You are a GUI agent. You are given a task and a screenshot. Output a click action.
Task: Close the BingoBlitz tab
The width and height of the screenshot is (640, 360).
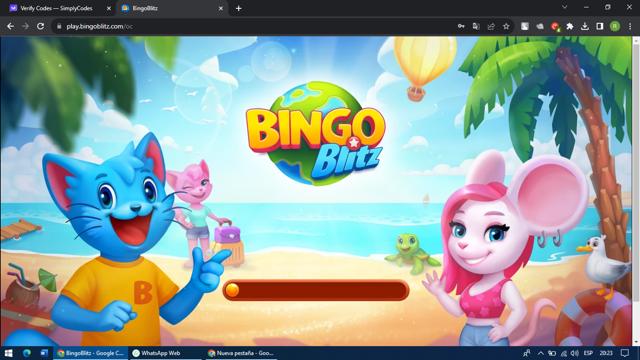[x=221, y=8]
